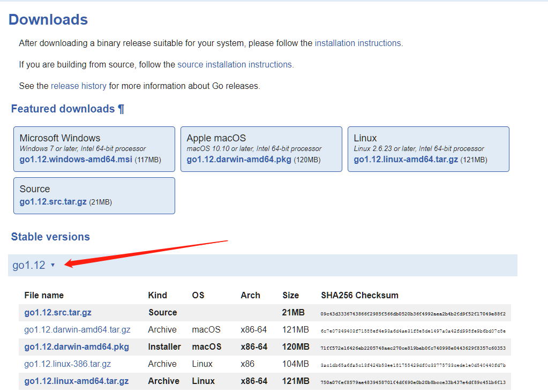Click the 120MB size of the darwin pkg row

click(x=296, y=347)
